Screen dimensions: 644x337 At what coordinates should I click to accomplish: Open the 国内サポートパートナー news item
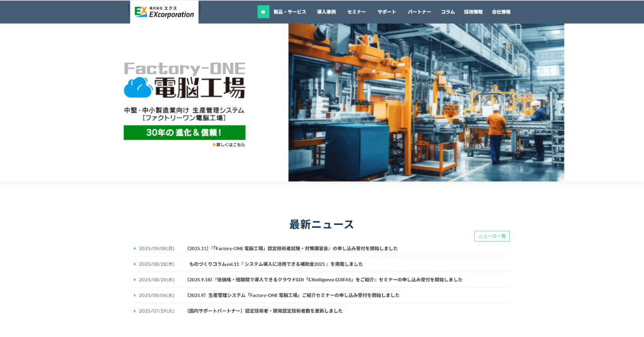pos(265,311)
